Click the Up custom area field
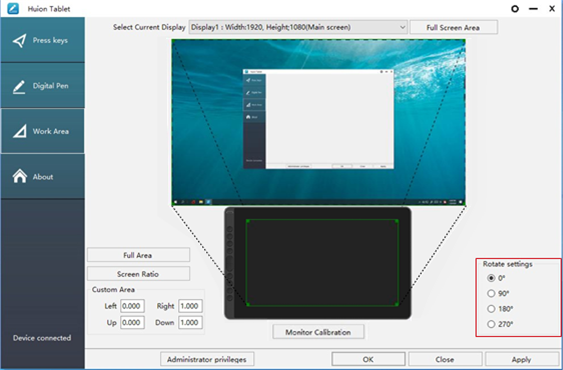This screenshot has width=563, height=370. 132,323
